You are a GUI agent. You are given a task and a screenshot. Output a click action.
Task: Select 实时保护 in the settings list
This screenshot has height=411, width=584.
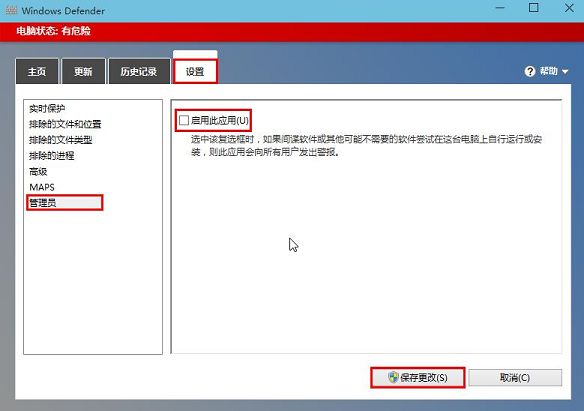pos(47,108)
